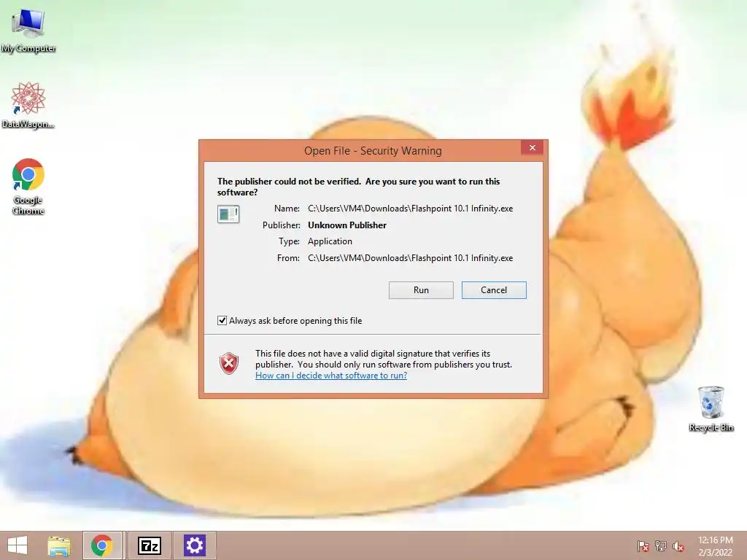
Task: Close the Security Warning dialog with X
Action: [533, 148]
